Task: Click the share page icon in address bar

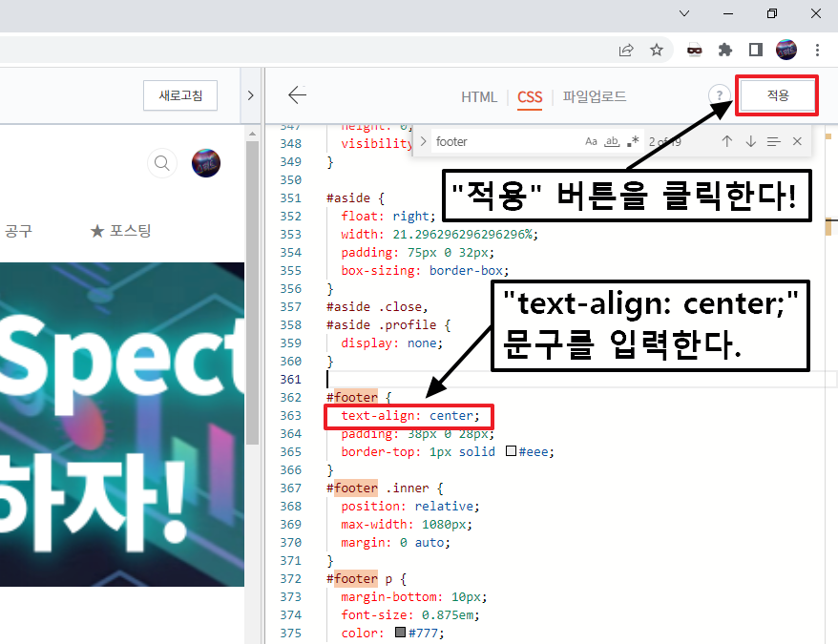Action: 626,51
